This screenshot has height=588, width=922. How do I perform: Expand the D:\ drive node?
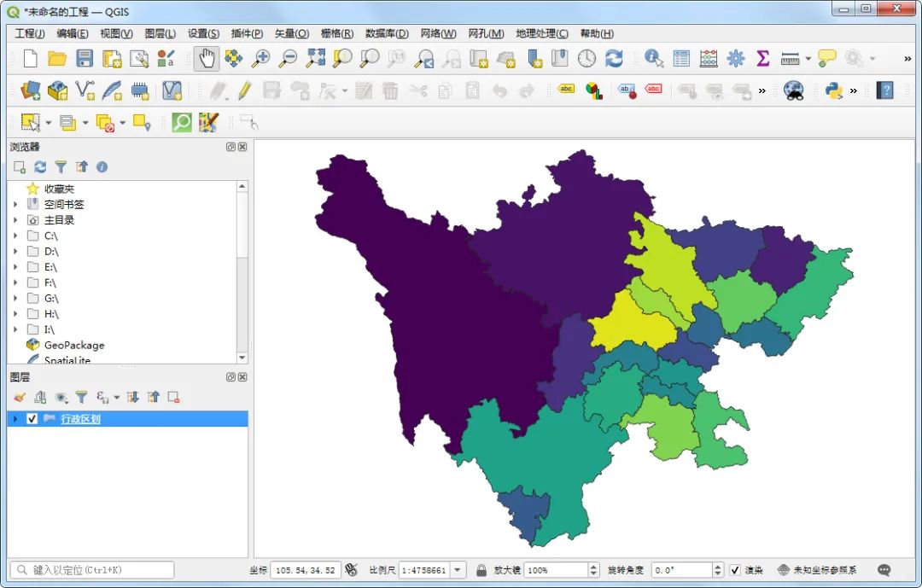(x=16, y=251)
